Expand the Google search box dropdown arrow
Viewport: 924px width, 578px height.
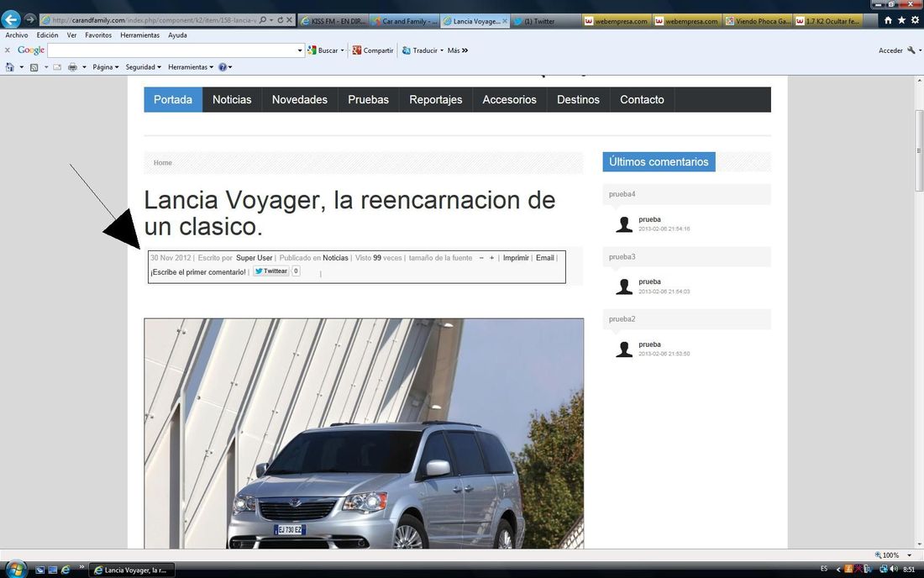coord(299,50)
